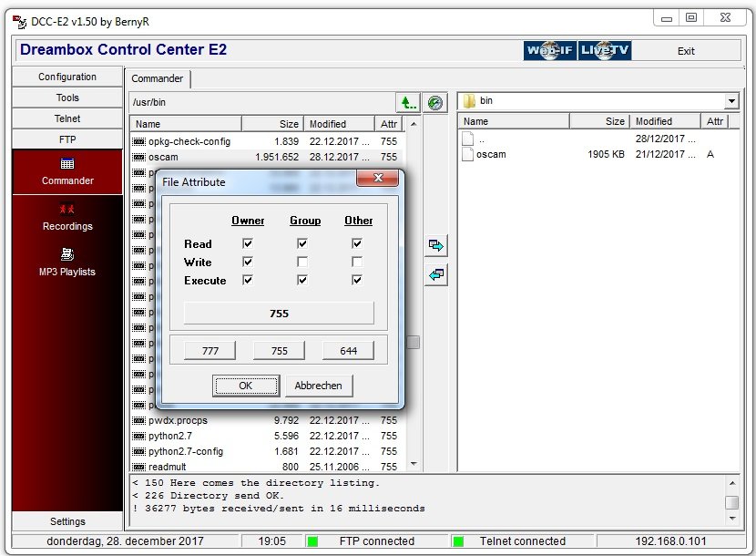
Task: Expand the Settings section at bottom
Action: pos(67,521)
